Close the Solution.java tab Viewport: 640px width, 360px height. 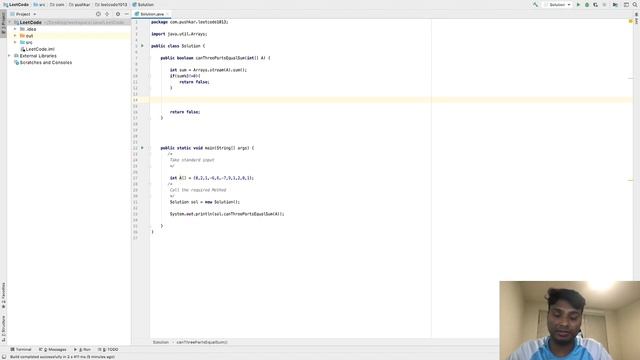(x=167, y=14)
